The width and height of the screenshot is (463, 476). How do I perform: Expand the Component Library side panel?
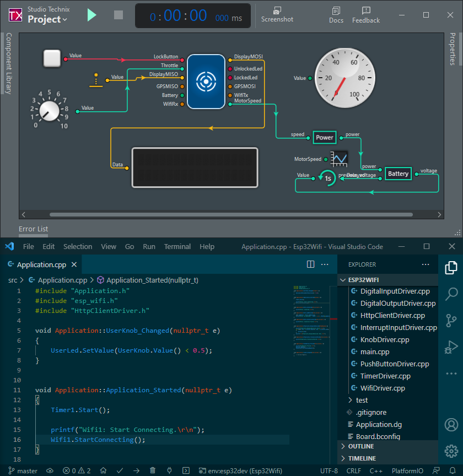[8, 63]
